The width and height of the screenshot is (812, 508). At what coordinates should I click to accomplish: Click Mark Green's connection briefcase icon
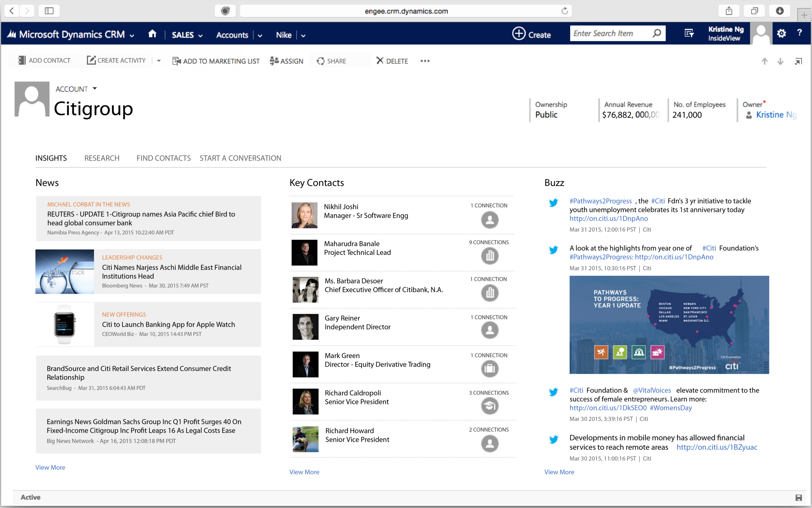point(490,368)
